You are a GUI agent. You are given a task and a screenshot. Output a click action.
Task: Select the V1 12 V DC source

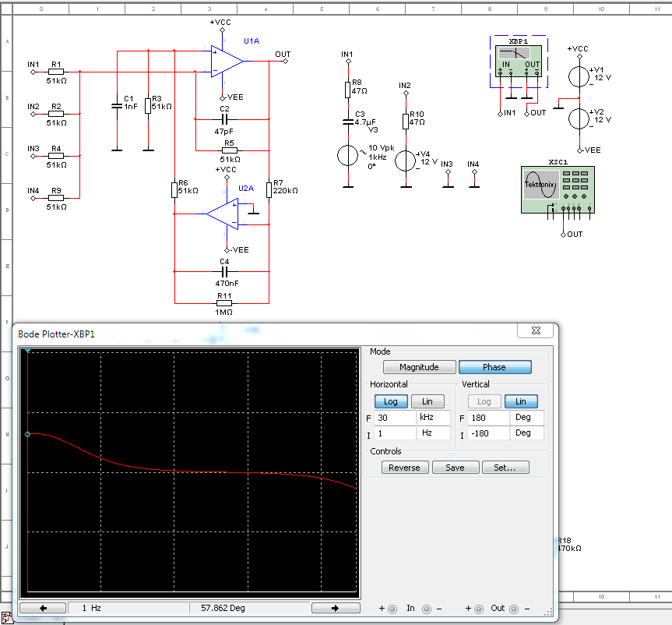(x=579, y=76)
